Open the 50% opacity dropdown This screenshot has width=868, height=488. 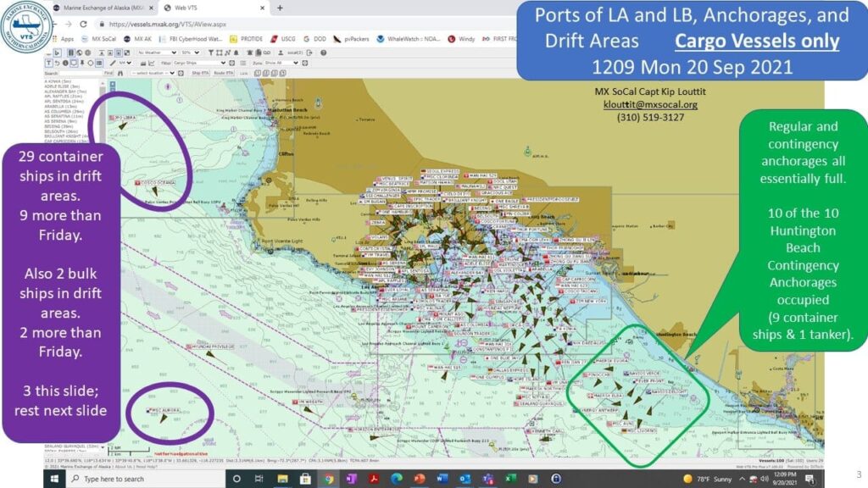pyautogui.click(x=191, y=53)
